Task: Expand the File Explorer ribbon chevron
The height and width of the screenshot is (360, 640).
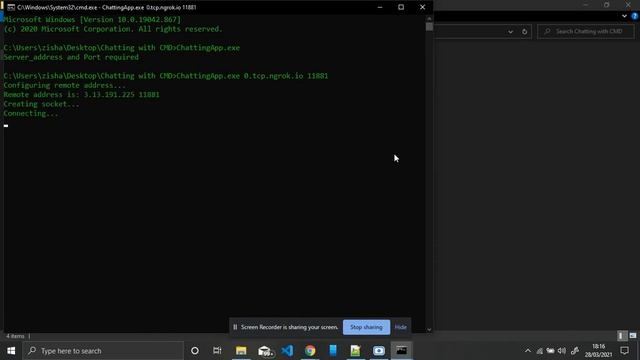Action: [624, 16]
